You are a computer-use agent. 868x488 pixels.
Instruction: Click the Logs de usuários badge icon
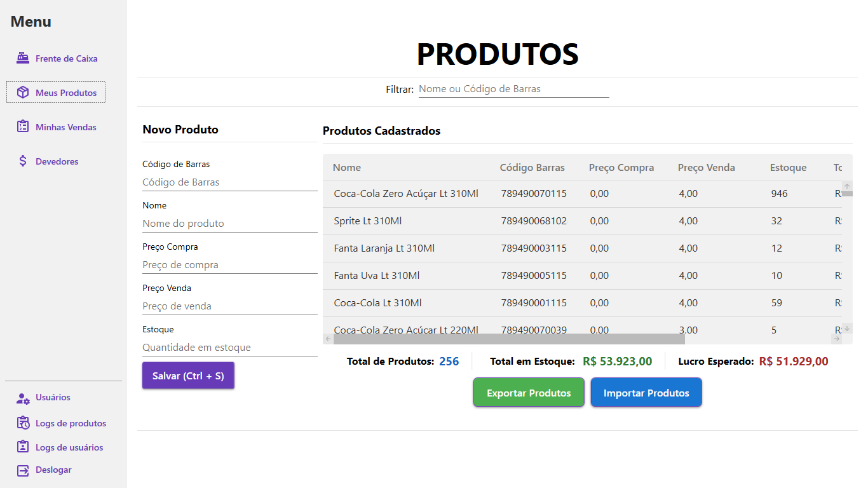click(23, 447)
